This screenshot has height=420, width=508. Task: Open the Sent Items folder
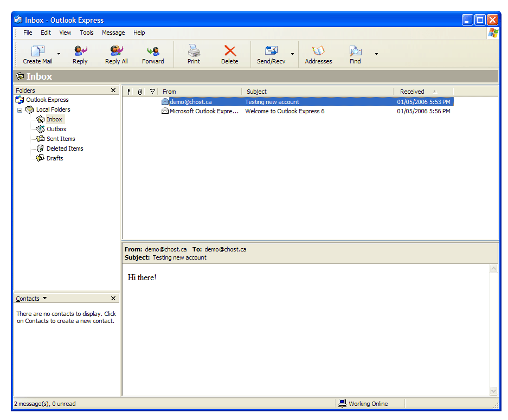pos(61,139)
